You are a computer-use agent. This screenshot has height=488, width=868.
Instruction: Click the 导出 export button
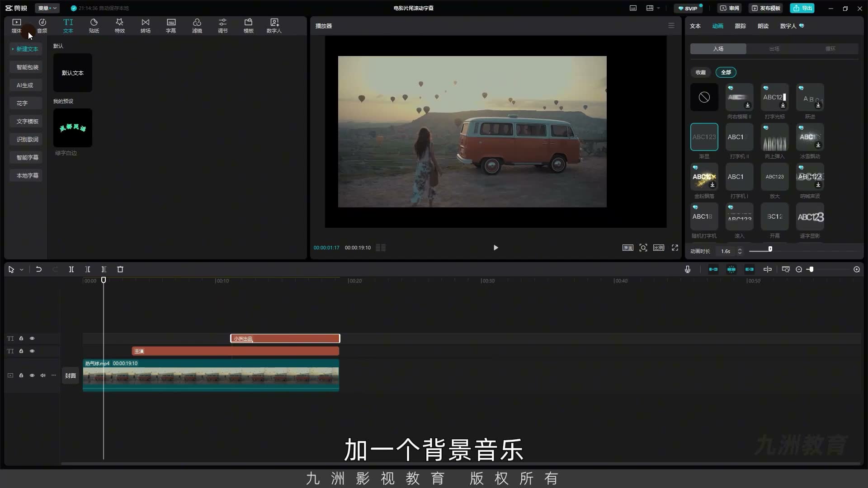click(803, 8)
